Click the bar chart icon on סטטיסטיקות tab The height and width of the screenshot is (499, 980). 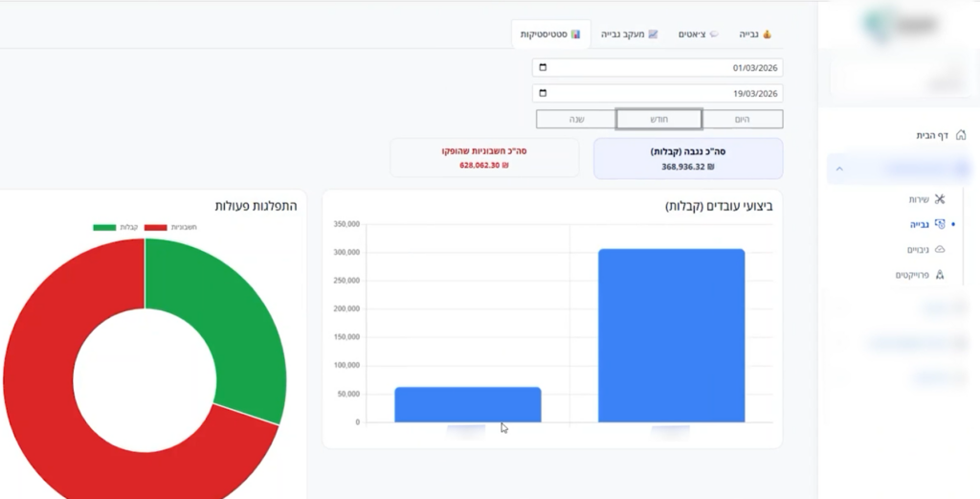point(575,34)
